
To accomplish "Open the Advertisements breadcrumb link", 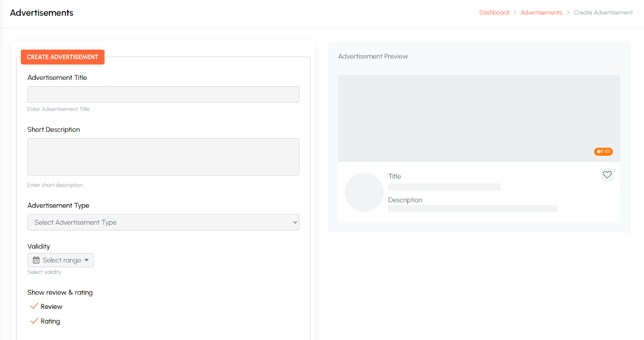I will tap(541, 12).
